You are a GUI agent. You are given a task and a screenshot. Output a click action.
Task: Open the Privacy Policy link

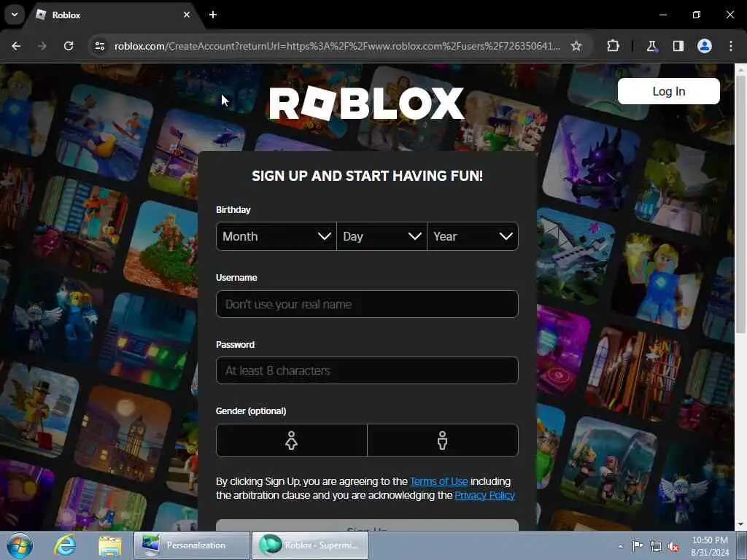pyautogui.click(x=484, y=495)
